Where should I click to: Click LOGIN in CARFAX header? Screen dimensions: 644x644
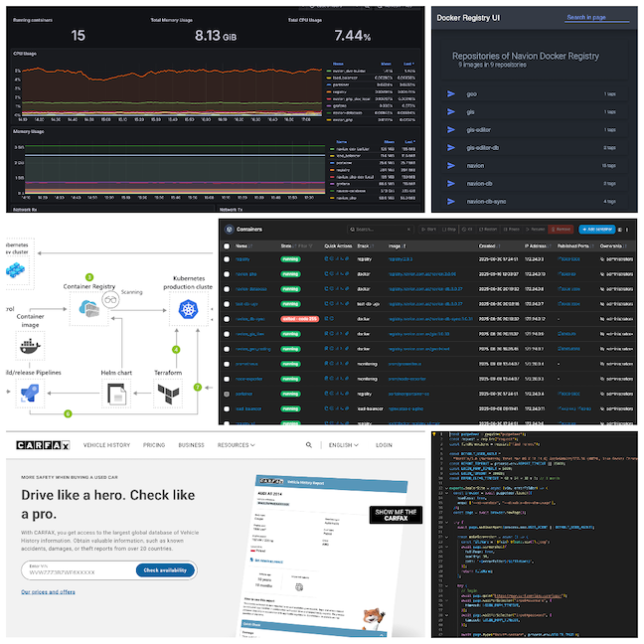(384, 445)
